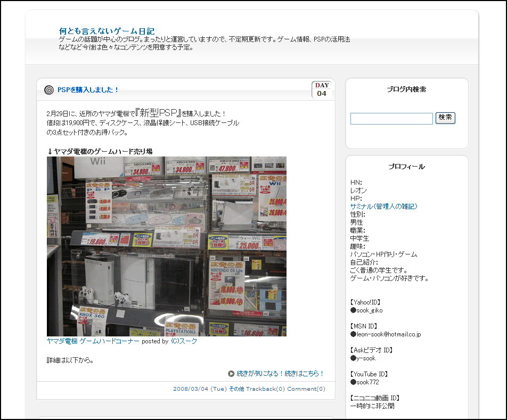Open the (C)スーク poster link
This screenshot has width=507, height=420.
pyautogui.click(x=184, y=341)
